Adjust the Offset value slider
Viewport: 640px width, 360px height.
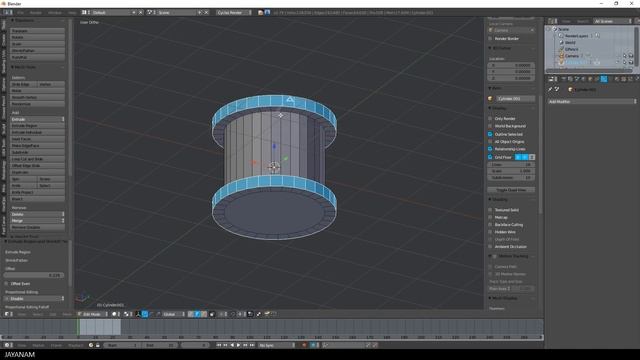coord(34,275)
